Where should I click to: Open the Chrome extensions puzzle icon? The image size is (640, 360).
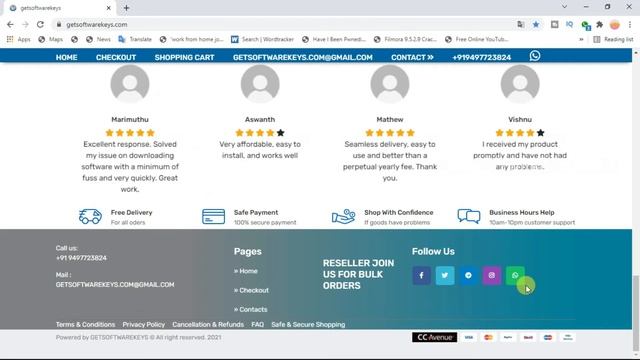600,24
